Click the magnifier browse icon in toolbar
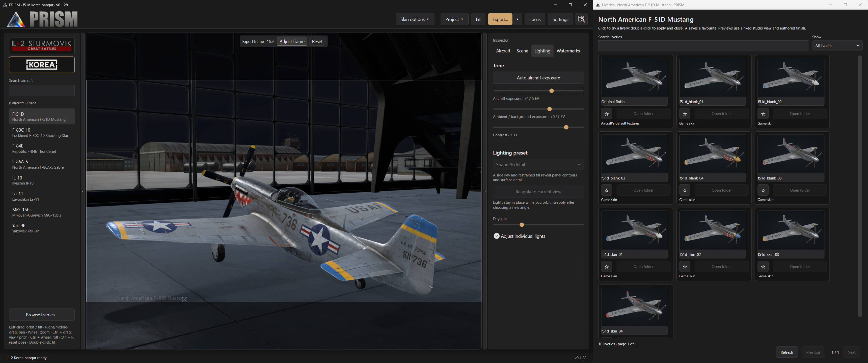 pos(581,19)
